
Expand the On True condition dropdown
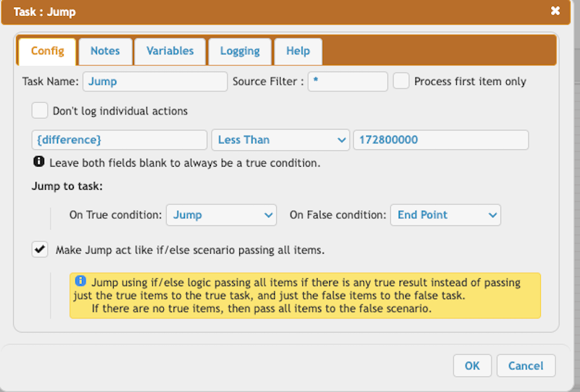click(x=221, y=215)
